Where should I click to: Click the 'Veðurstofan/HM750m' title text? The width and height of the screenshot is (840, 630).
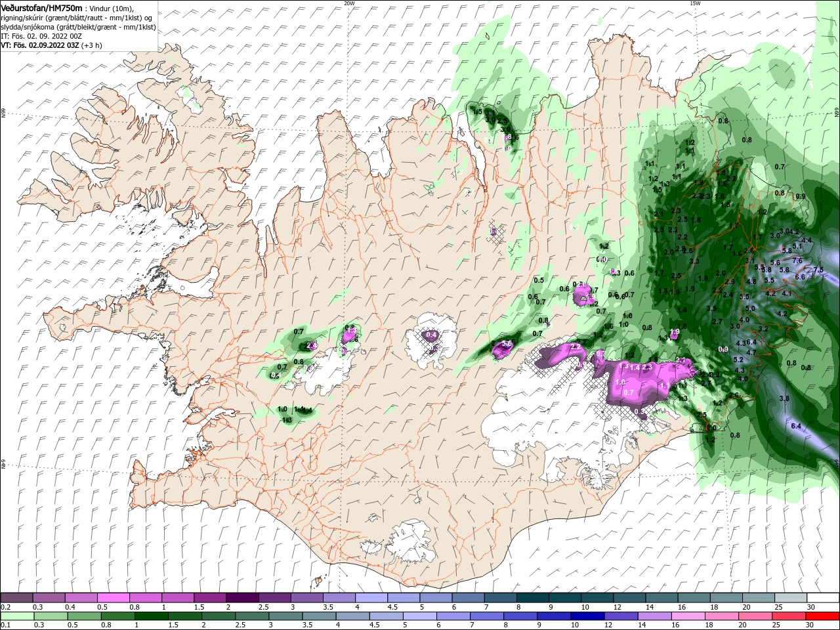click(x=41, y=7)
